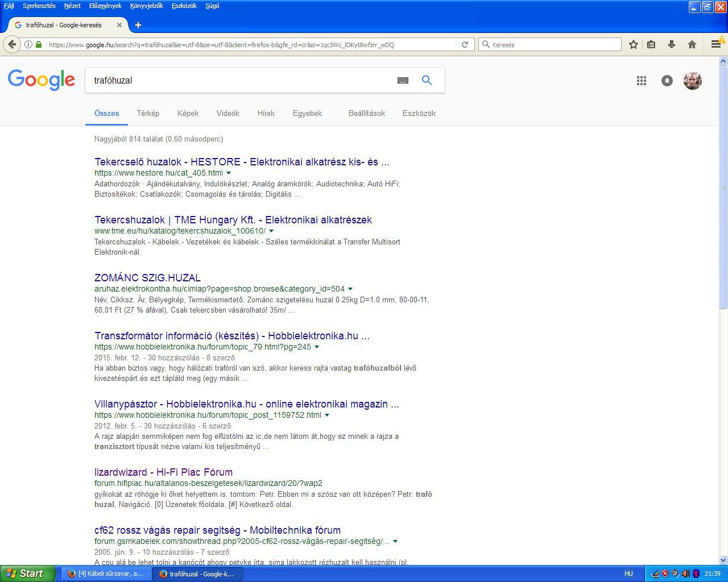Expand the gsmkabelek result options arrow
This screenshot has width=728, height=582.
(x=395, y=541)
